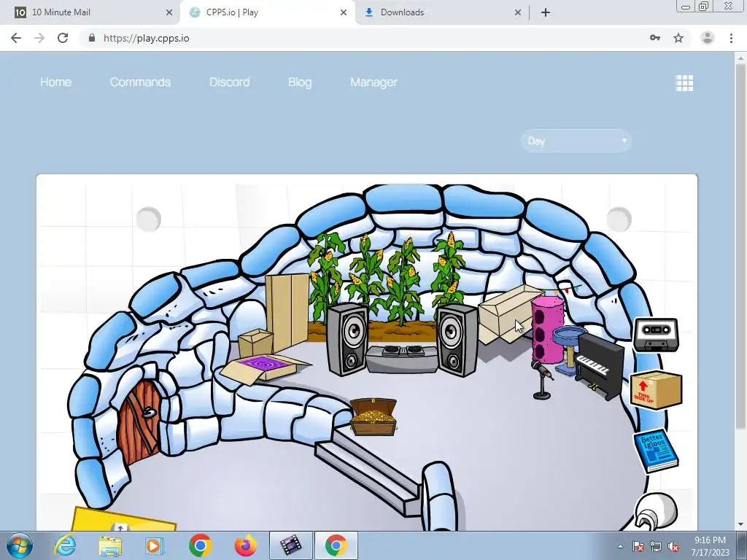Open the Day theme dropdown
Image resolution: width=747 pixels, height=560 pixels.
tap(576, 141)
